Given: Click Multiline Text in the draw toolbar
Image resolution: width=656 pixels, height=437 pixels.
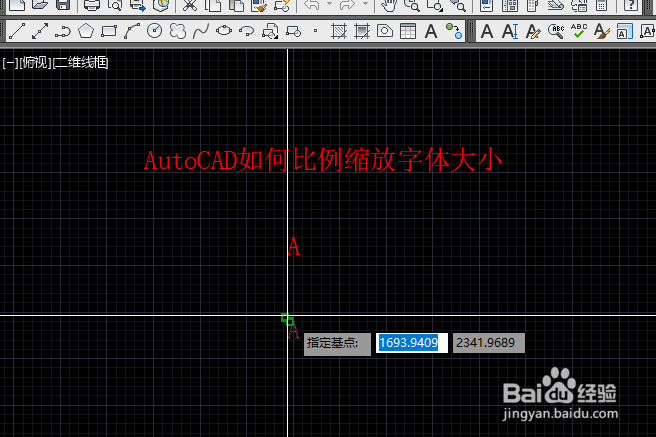Looking at the screenshot, I should [431, 31].
